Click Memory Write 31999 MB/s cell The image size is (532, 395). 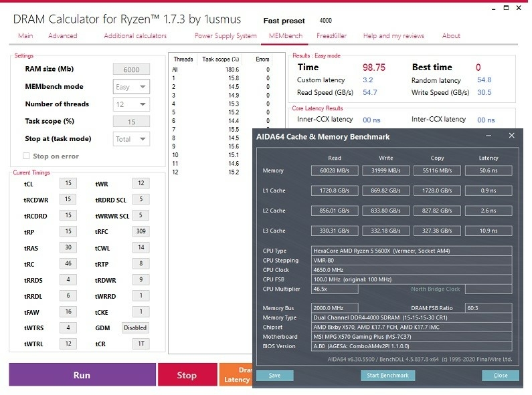point(385,170)
